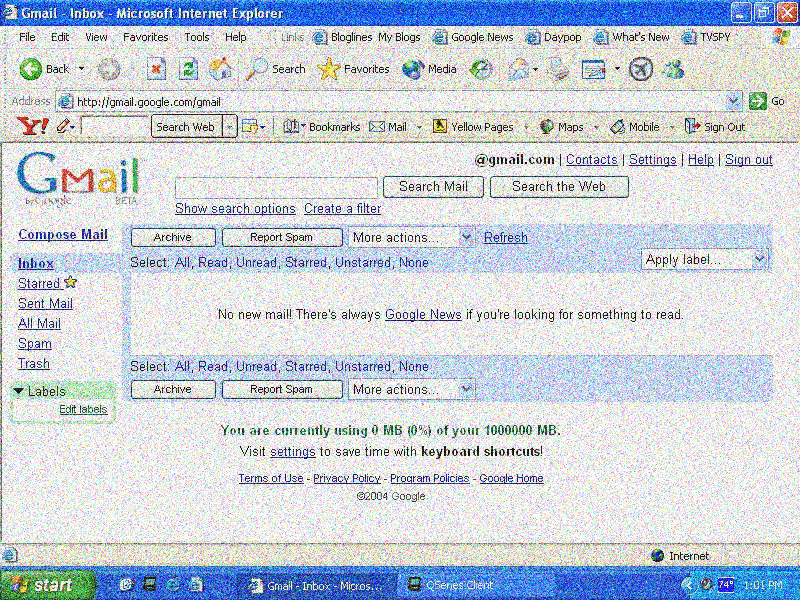This screenshot has width=800, height=600.
Task: Open the TVSPY Links bar shortcut
Action: pyautogui.click(x=707, y=37)
